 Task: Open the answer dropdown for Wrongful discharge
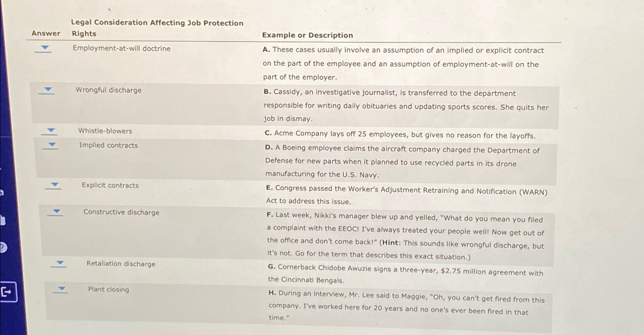click(x=48, y=89)
